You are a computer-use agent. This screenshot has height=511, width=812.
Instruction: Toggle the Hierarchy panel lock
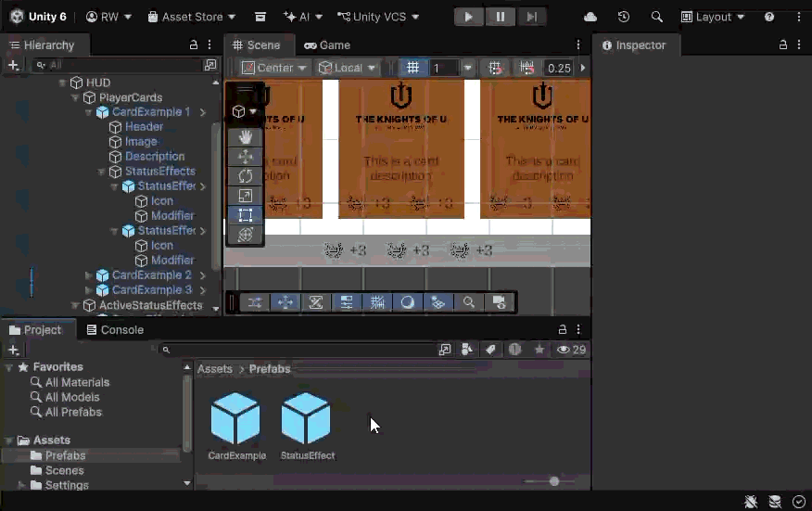click(193, 45)
